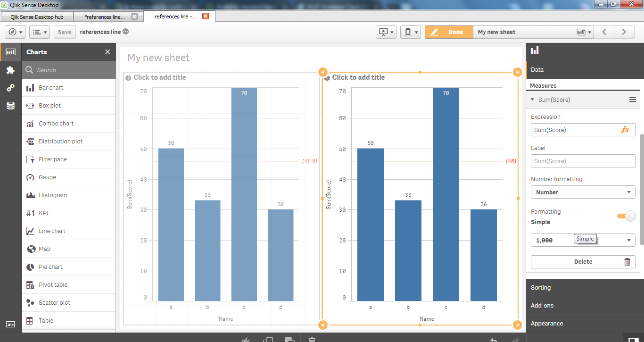Add title to the left chart
Viewport: 644px width, 342px height.
tap(160, 77)
